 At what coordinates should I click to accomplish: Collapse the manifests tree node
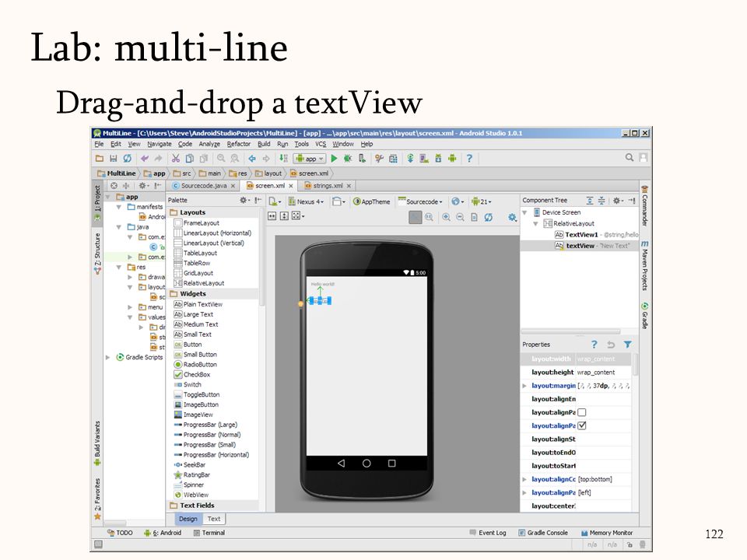(x=119, y=207)
